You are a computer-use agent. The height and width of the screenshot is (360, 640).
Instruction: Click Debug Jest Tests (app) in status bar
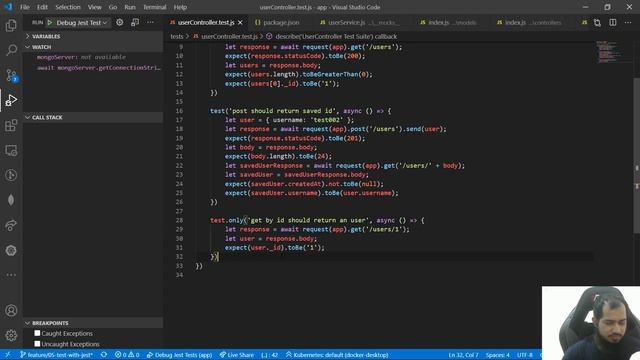pos(180,355)
